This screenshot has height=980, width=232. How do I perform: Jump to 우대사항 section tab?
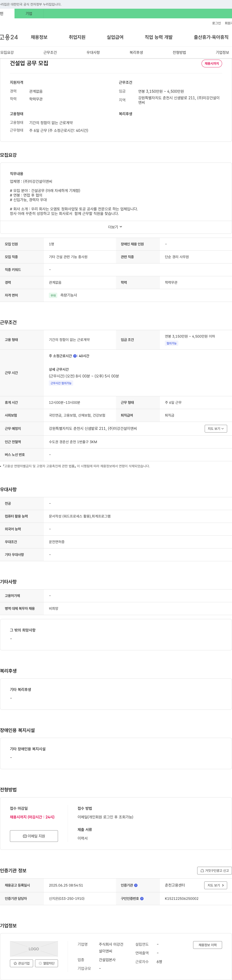[93, 52]
